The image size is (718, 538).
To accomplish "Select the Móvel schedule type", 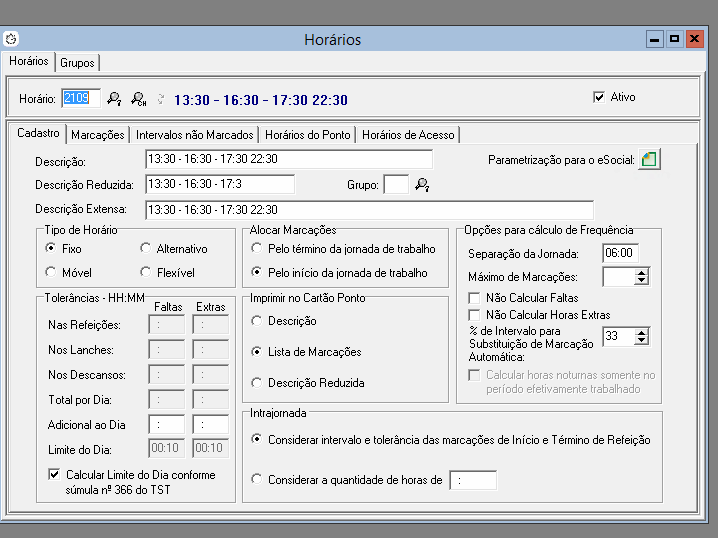I will coord(51,272).
